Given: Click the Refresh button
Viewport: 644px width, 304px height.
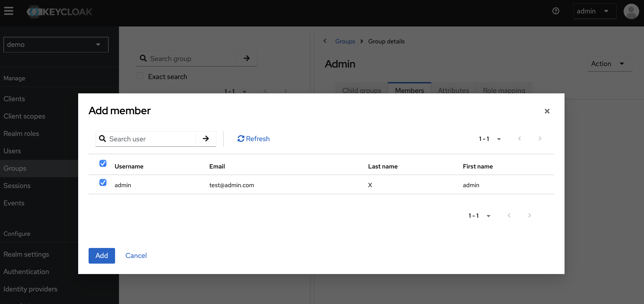Looking at the screenshot, I should pyautogui.click(x=254, y=139).
